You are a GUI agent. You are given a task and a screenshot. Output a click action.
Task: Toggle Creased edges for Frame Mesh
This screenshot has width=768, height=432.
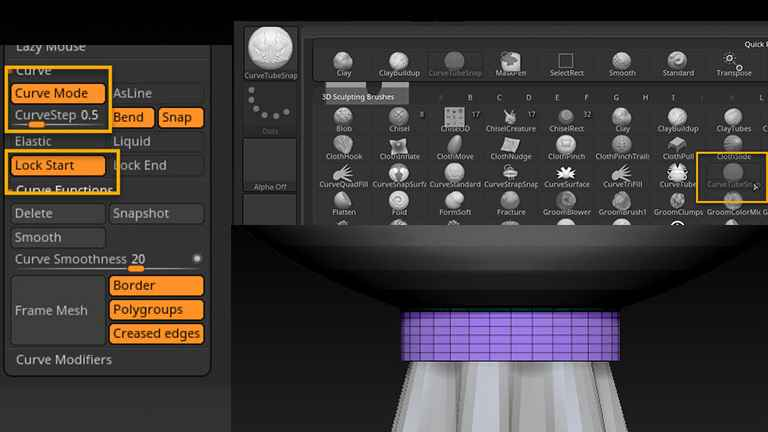pyautogui.click(x=156, y=334)
